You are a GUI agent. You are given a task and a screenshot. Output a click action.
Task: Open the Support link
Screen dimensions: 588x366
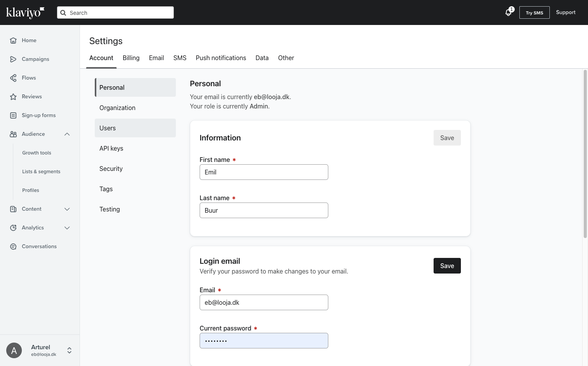pos(566,12)
